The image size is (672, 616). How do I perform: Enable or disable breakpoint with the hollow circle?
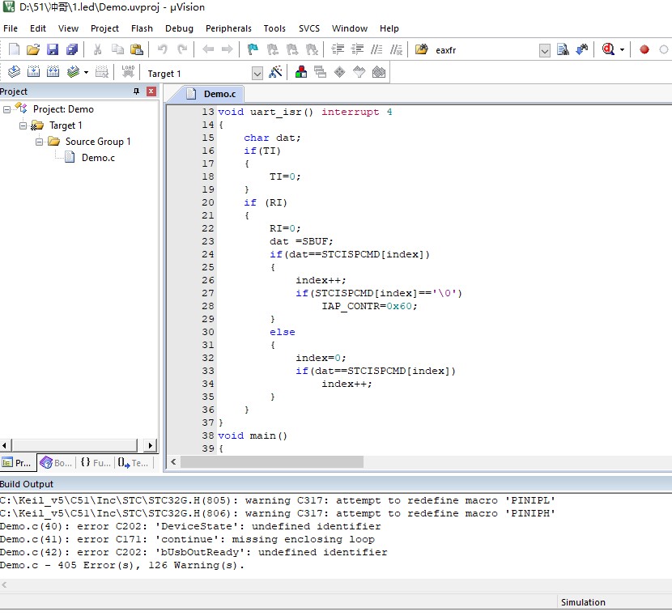click(664, 49)
